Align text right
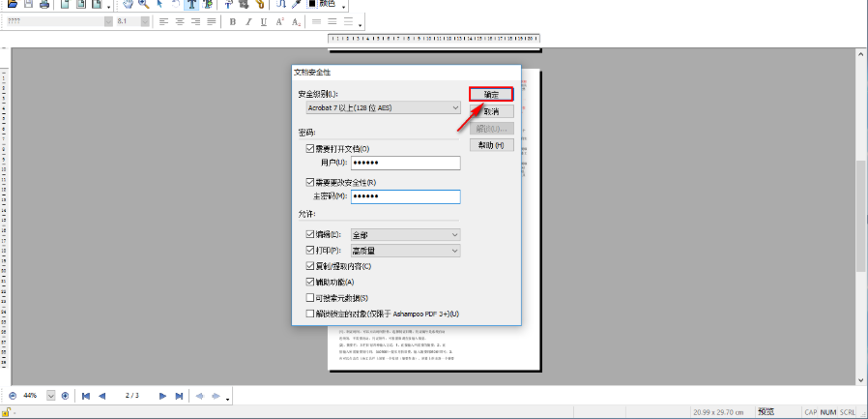The image size is (868, 419). click(x=195, y=21)
